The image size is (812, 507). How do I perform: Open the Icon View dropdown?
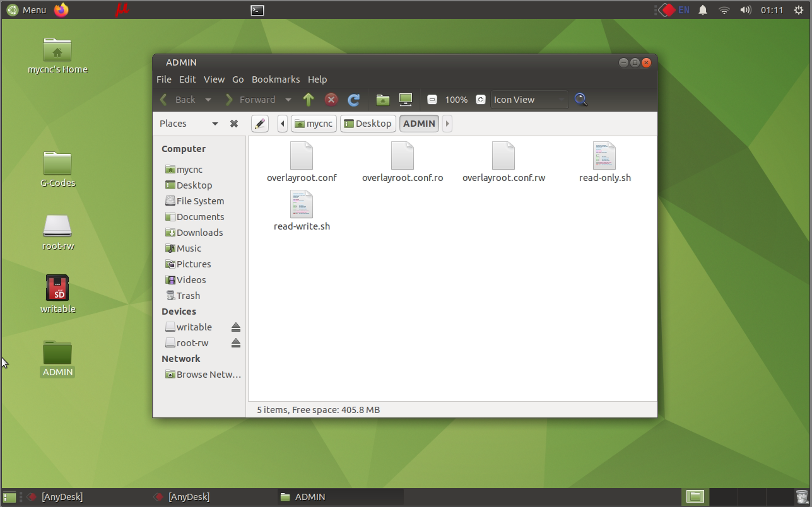point(529,100)
